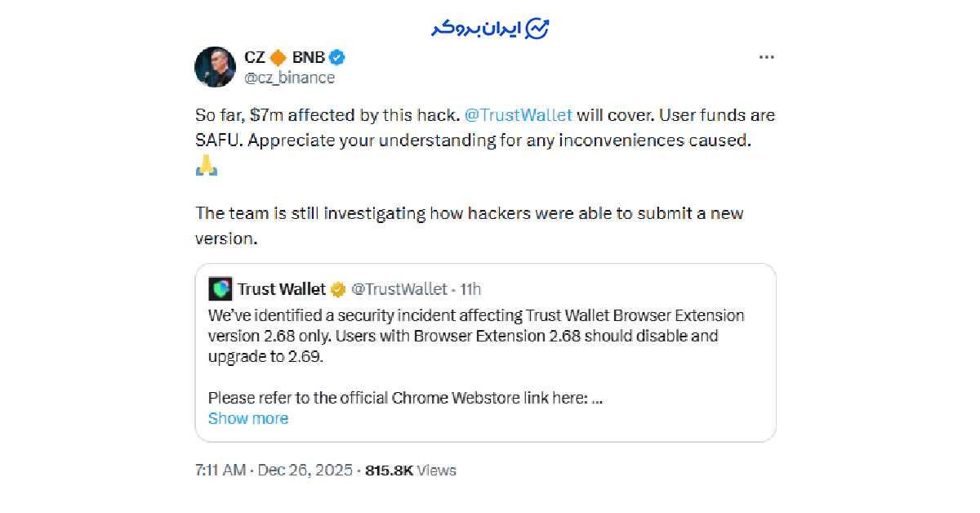Expand quoted tweet with Show more
Image resolution: width=980 pixels, height=513 pixels.
[x=247, y=418]
